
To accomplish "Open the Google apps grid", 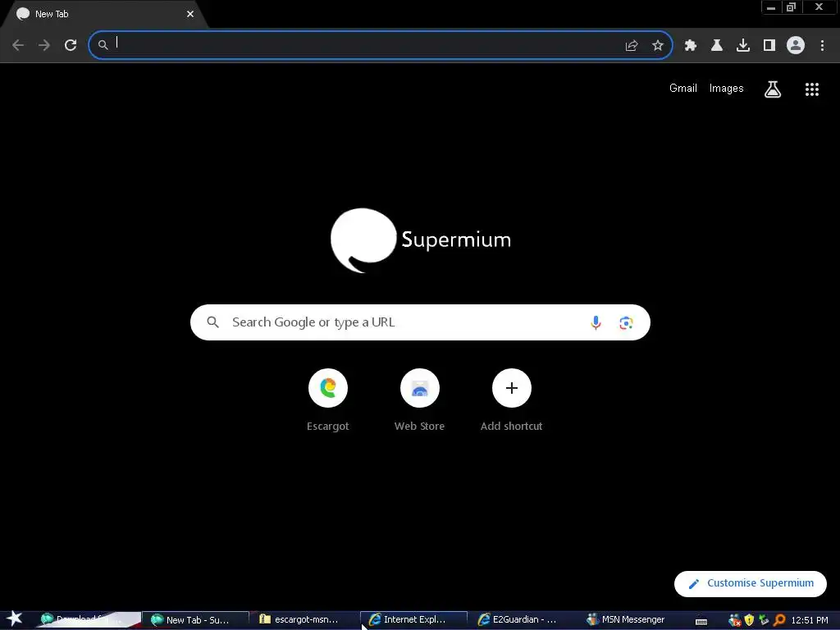I will click(812, 89).
